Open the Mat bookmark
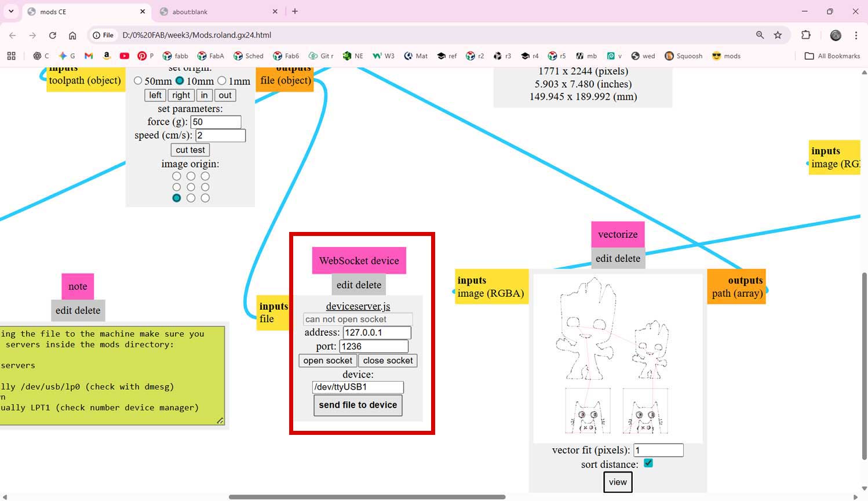The width and height of the screenshot is (868, 501). (x=416, y=56)
